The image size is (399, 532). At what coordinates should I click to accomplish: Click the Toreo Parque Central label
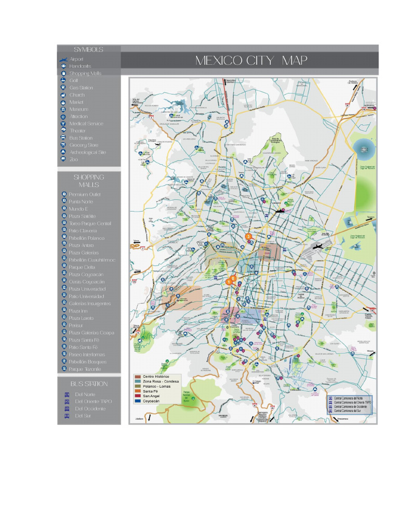[90, 223]
